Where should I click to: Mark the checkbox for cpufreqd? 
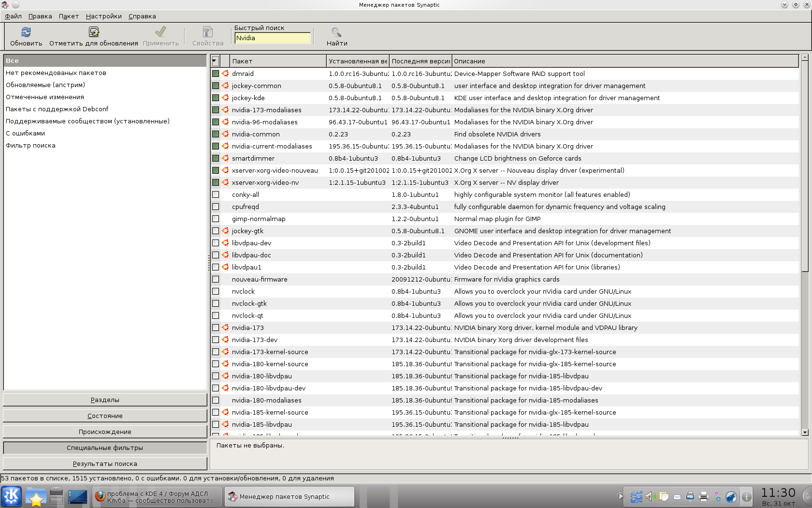[216, 207]
